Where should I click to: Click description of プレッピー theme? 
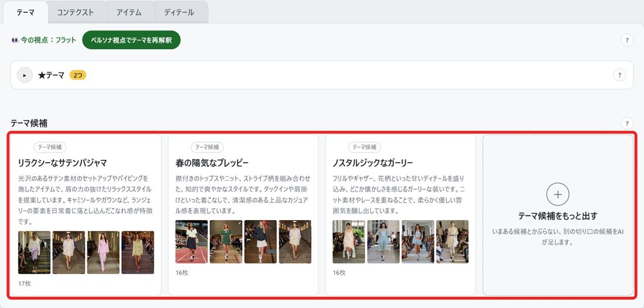coord(243,194)
